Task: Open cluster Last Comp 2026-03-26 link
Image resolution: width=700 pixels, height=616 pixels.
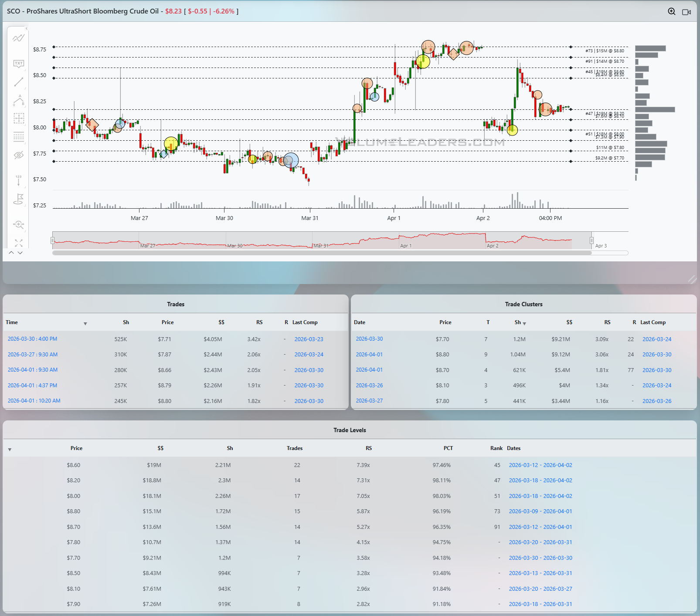Action: (657, 401)
